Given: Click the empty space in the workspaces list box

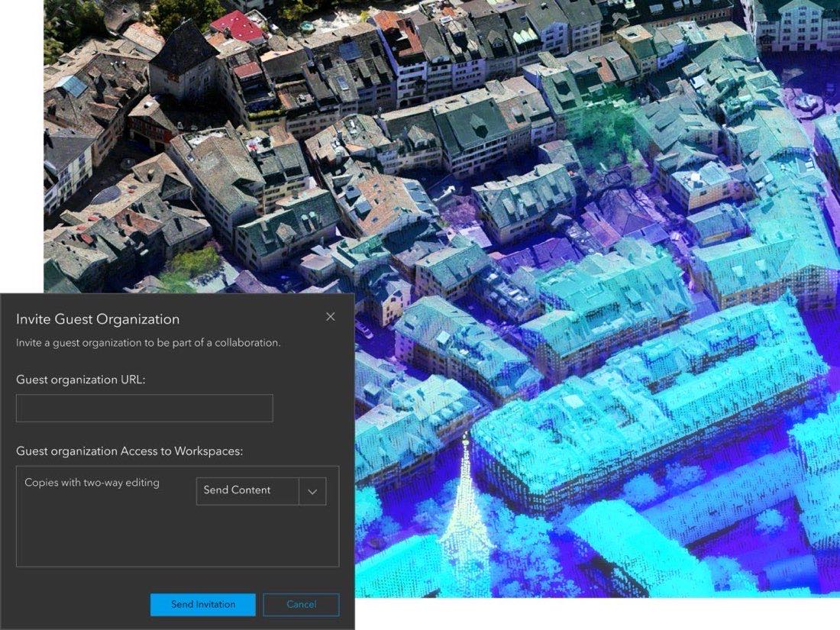Looking at the screenshot, I should (177, 536).
